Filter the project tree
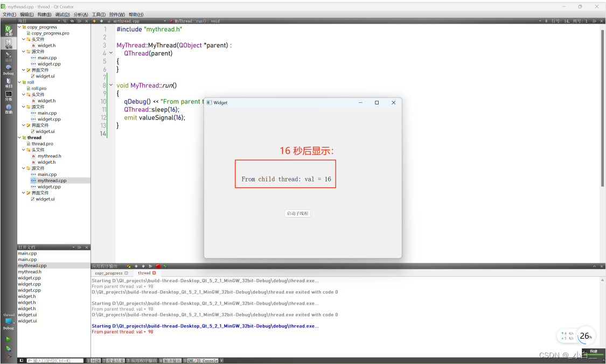The width and height of the screenshot is (606, 364). click(x=65, y=21)
